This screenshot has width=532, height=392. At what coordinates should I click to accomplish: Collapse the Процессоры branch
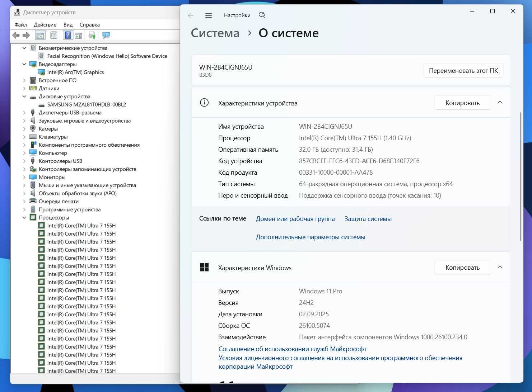tap(24, 218)
